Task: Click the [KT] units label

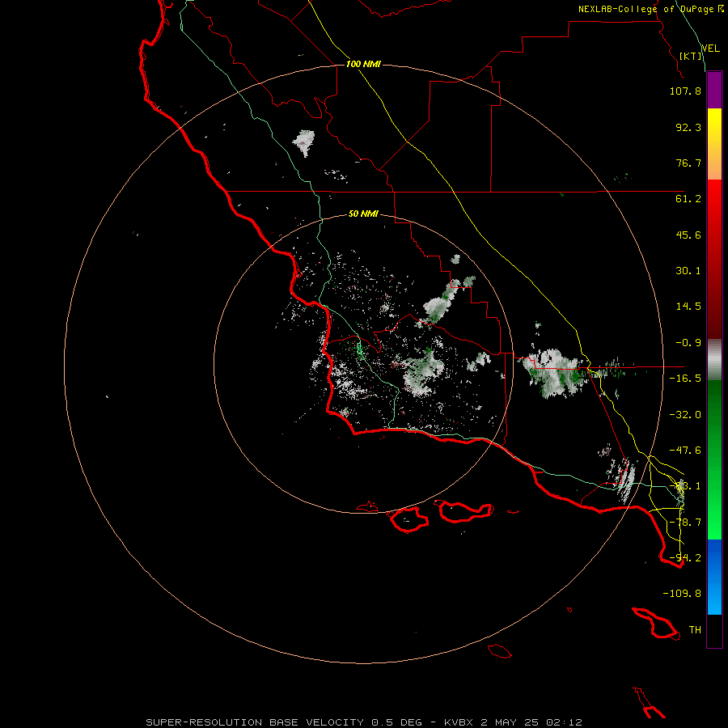Action: (x=691, y=56)
